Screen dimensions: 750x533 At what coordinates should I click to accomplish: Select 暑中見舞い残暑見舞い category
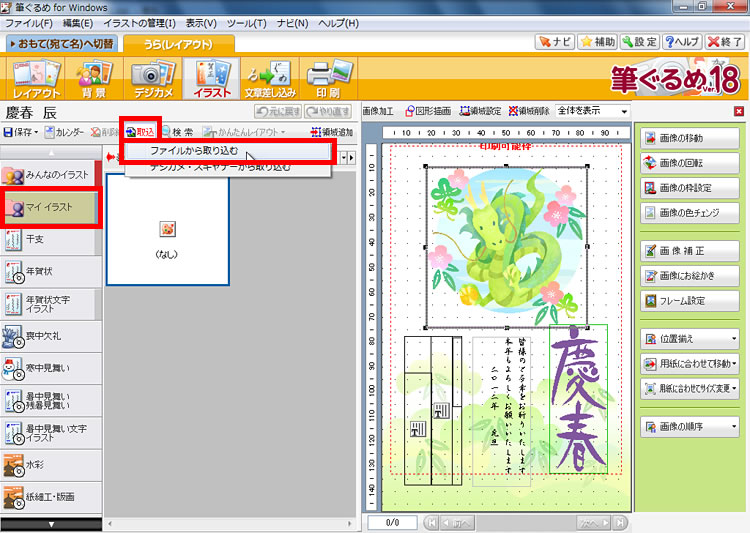51,401
